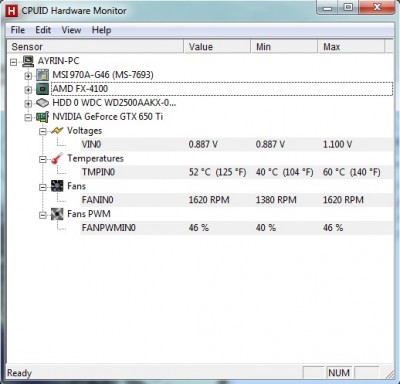This screenshot has width=400, height=384.
Task: Expand the AMD FX-4100 tree node
Action: click(x=28, y=90)
